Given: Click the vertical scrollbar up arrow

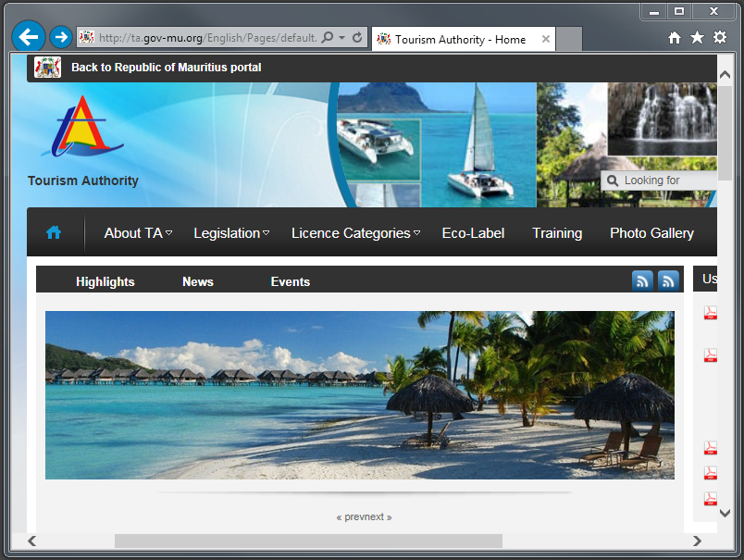Looking at the screenshot, I should coord(725,74).
